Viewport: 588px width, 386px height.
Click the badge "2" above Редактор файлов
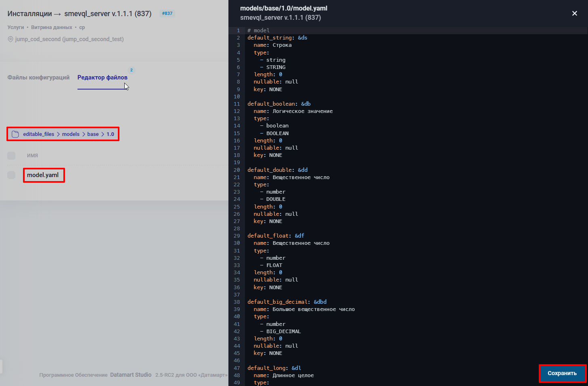point(131,70)
